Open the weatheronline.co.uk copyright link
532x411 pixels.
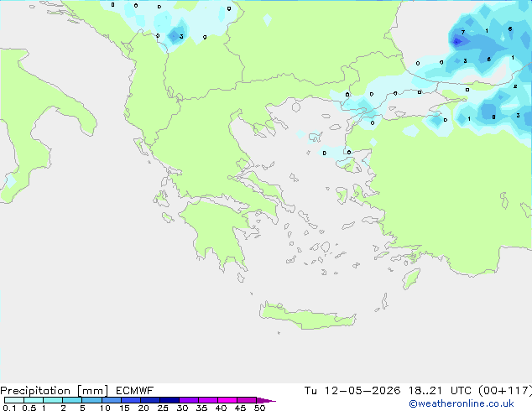point(462,403)
